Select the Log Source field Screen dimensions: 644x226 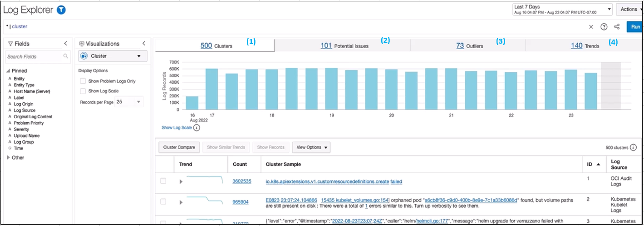(x=25, y=110)
